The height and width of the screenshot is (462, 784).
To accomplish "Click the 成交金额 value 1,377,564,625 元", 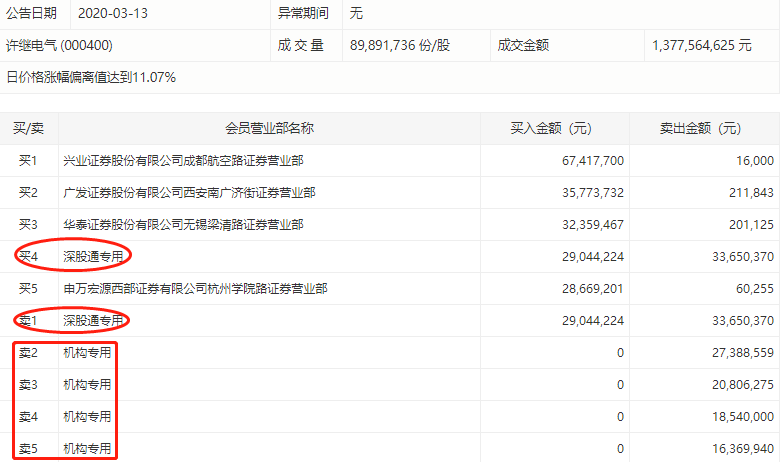I will pyautogui.click(x=701, y=46).
